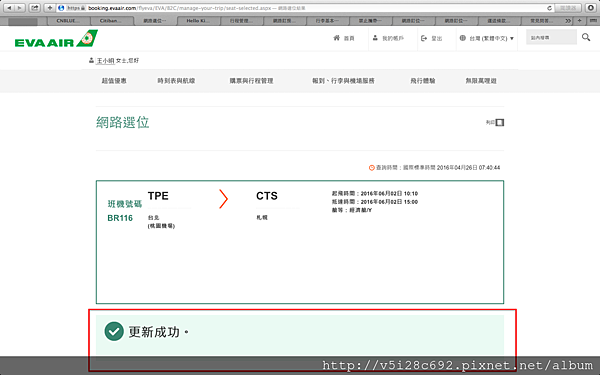Screen dimensions: 600x375
Task: Click the show all tabs button
Action: [x=592, y=21]
